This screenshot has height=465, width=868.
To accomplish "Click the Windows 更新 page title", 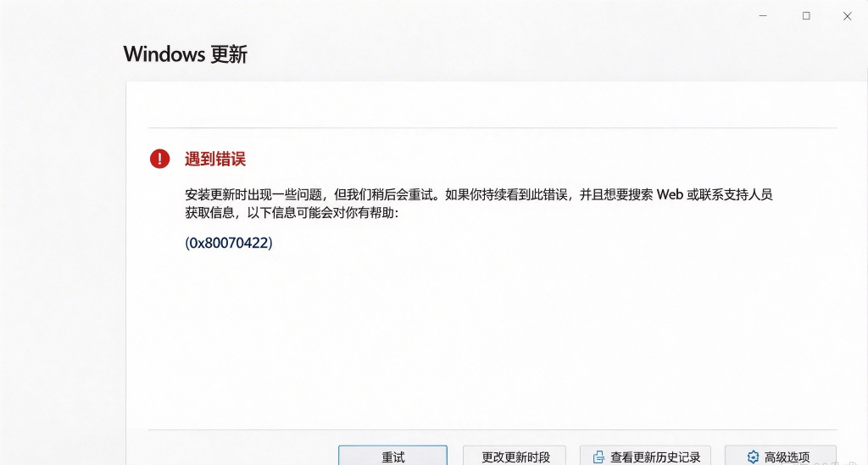I will coord(186,54).
